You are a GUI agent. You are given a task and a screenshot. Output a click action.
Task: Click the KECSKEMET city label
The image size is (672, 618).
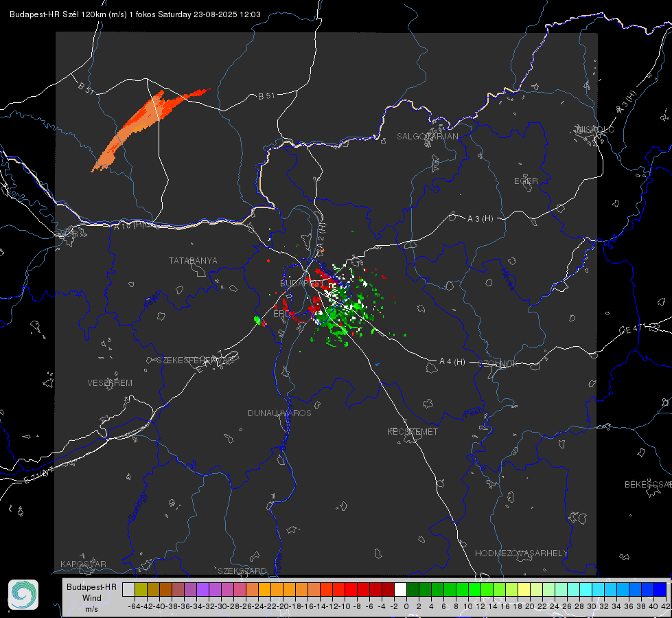coord(413,431)
